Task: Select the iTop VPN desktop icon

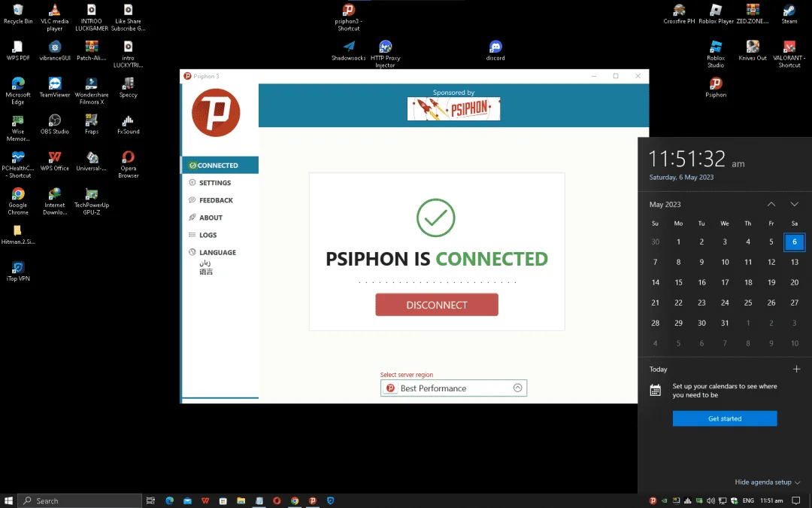Action: pos(18,271)
